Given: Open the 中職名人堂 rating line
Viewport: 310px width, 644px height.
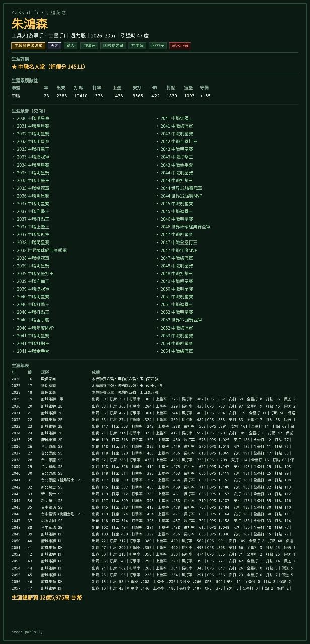Looking at the screenshot, I should coord(48,67).
